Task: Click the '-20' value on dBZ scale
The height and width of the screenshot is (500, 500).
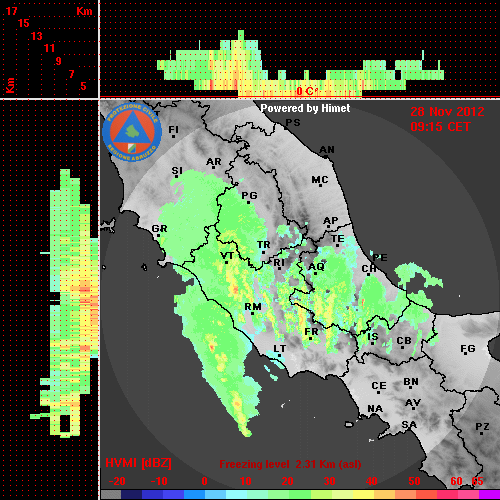Action: click(117, 481)
